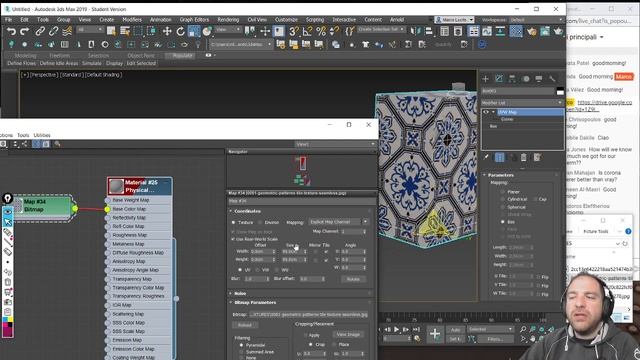The width and height of the screenshot is (640, 360).
Task: Click the Redo arrow in main toolbar
Action: [24, 31]
